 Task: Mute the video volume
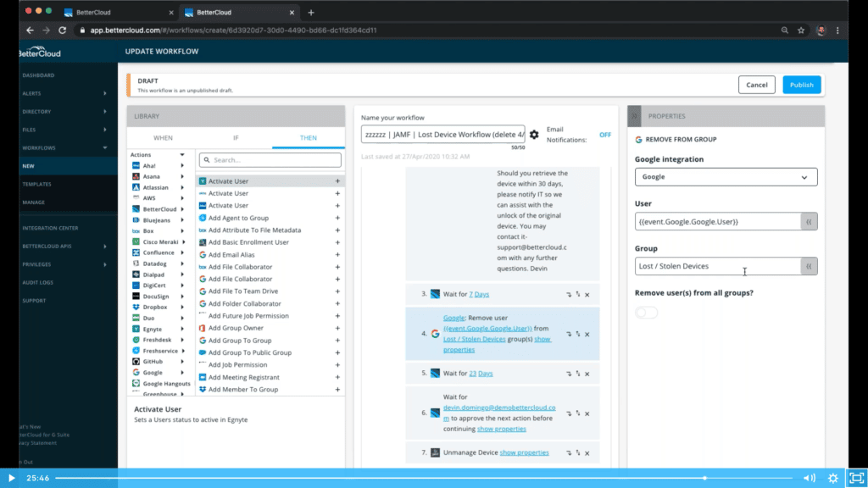click(x=809, y=478)
